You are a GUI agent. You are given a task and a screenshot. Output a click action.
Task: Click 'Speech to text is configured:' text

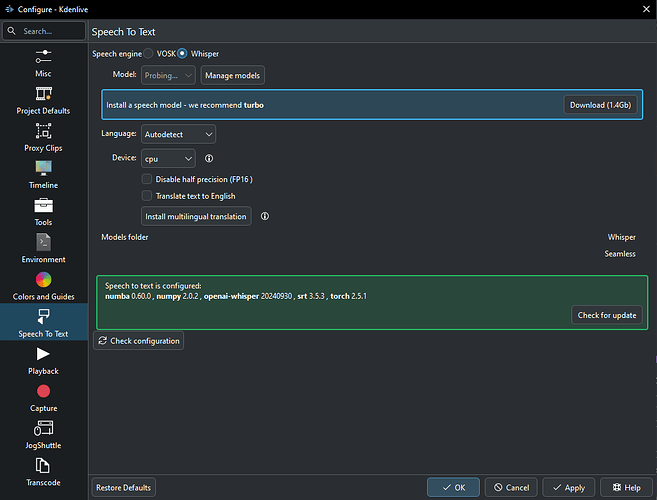(153, 286)
